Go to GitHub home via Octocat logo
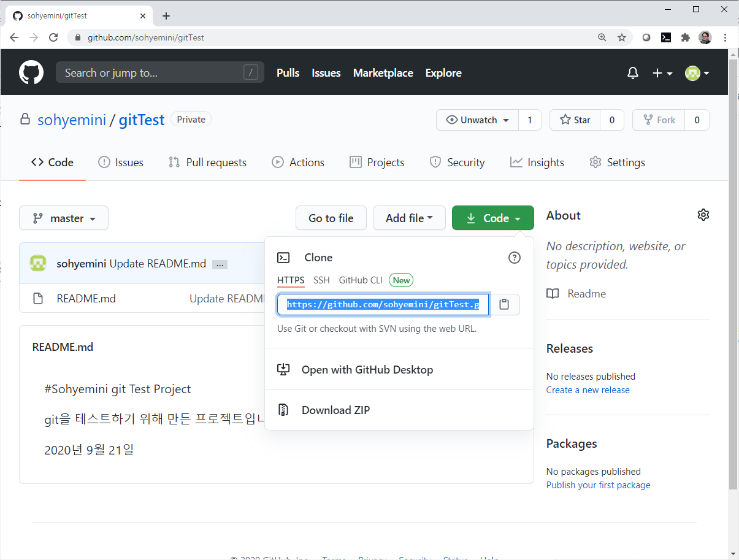This screenshot has width=739, height=560. [31, 73]
